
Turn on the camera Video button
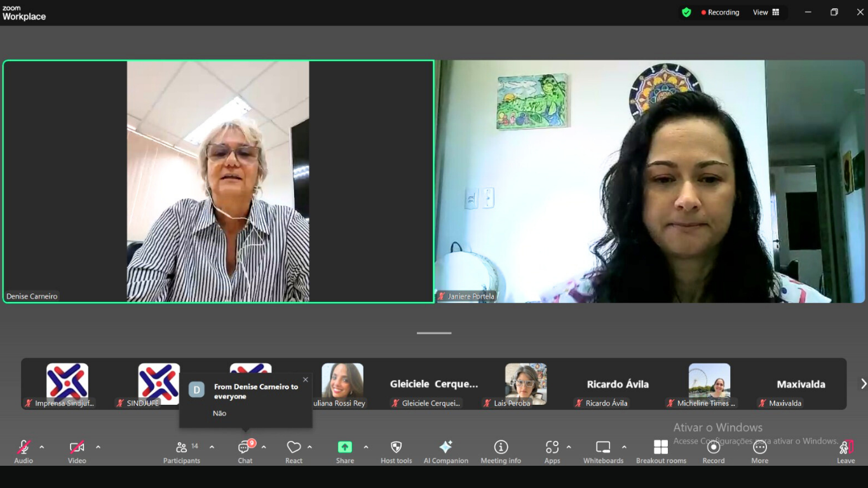[77, 447]
